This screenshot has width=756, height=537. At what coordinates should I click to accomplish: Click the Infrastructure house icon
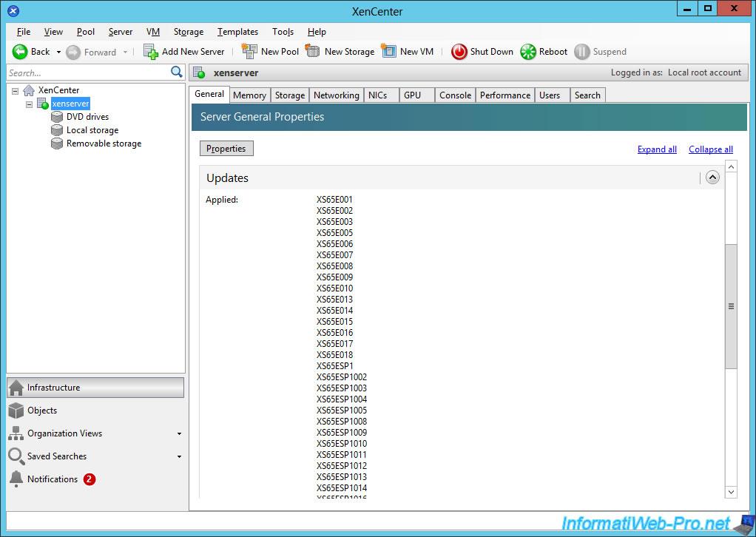[16, 388]
